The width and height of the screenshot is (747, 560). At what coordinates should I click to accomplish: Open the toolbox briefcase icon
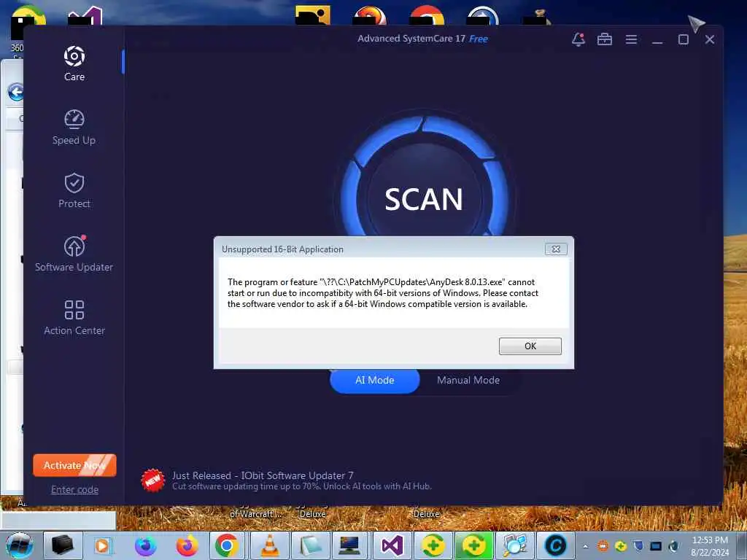pos(605,39)
